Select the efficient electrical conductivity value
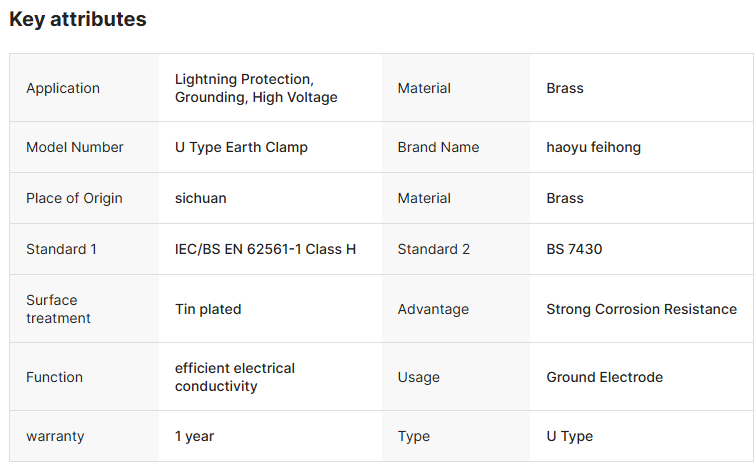The height and width of the screenshot is (465, 756). click(235, 377)
